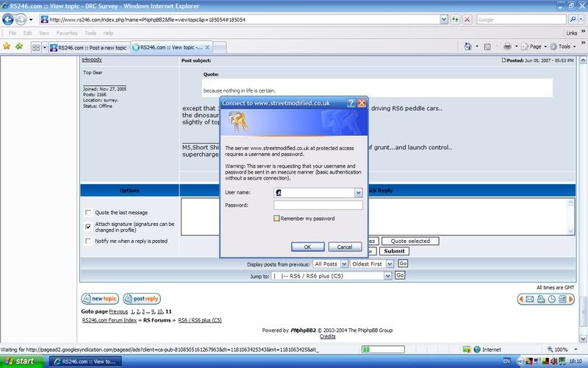This screenshot has width=588, height=368.
Task: Switch to the Post a new topic tab
Action: point(89,47)
